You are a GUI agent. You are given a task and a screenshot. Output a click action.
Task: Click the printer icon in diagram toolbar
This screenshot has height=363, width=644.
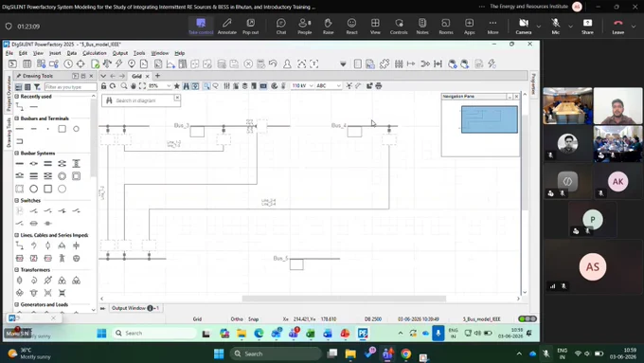379,86
